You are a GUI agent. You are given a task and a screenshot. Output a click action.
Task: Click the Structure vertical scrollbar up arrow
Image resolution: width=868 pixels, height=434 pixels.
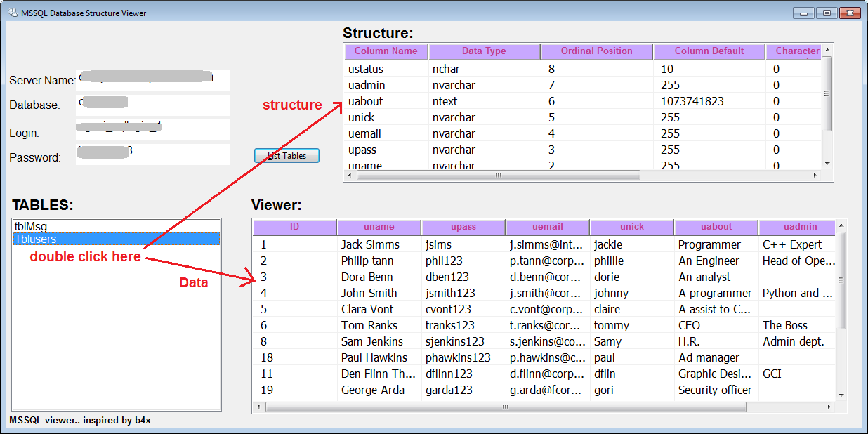coord(827,50)
